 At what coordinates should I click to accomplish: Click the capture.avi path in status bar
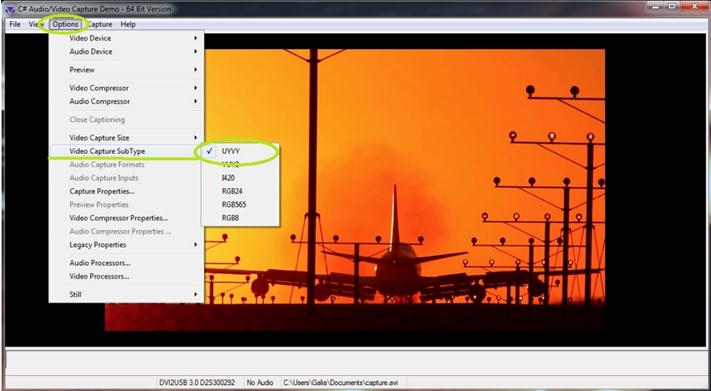click(x=341, y=383)
